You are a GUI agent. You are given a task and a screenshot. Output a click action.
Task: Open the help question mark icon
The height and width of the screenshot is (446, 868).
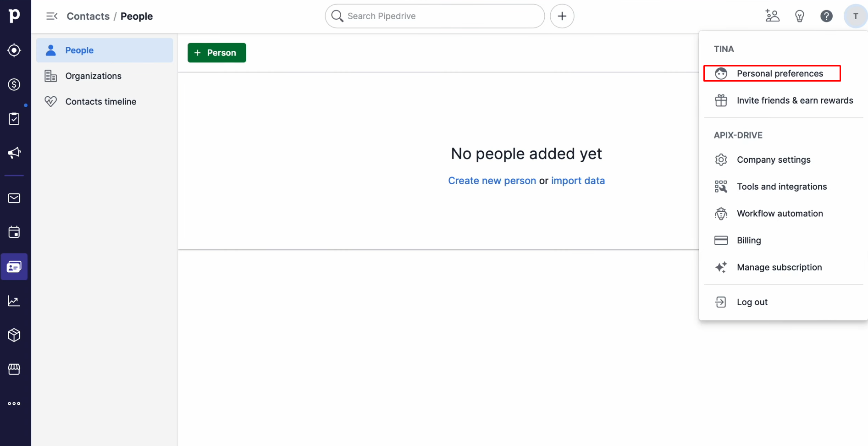click(x=826, y=16)
